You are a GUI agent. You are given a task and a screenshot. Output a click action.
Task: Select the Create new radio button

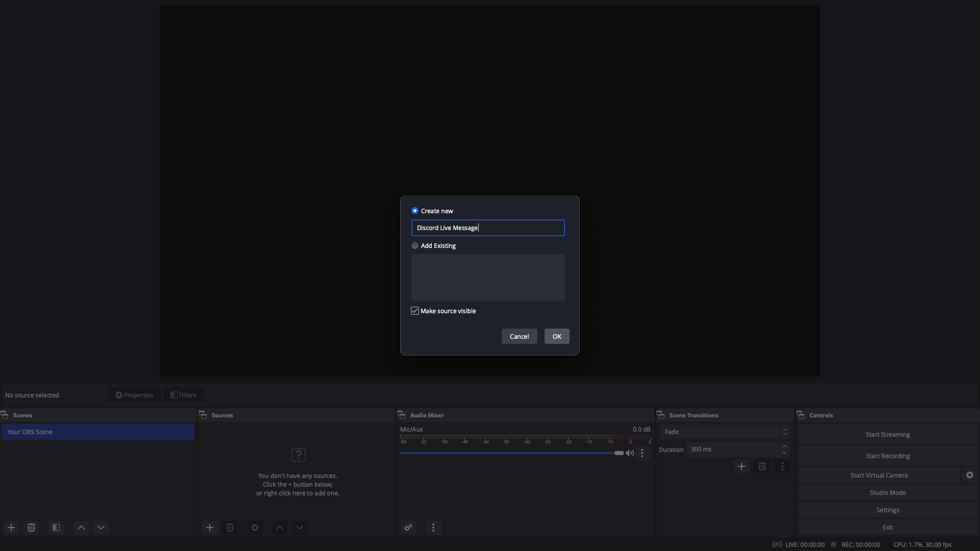pyautogui.click(x=415, y=211)
